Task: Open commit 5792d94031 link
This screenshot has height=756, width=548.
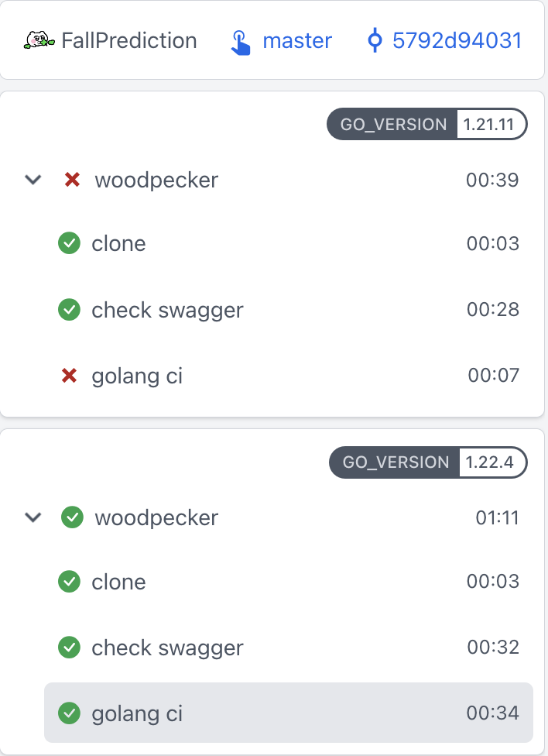Action: pyautogui.click(x=457, y=40)
